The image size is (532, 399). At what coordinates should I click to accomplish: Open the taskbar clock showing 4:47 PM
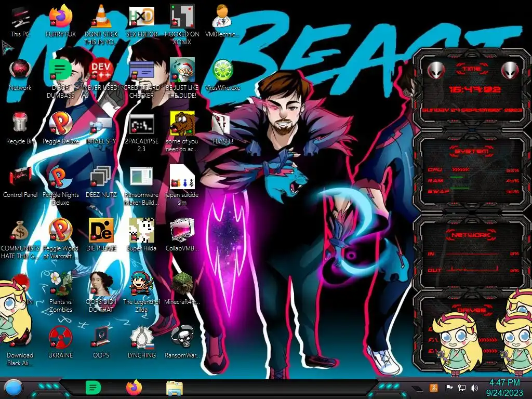coord(504,388)
